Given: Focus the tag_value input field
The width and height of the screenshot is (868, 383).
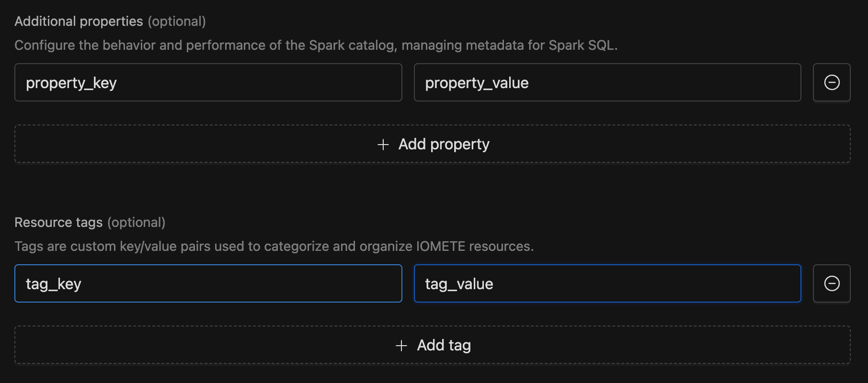Looking at the screenshot, I should tap(607, 283).
